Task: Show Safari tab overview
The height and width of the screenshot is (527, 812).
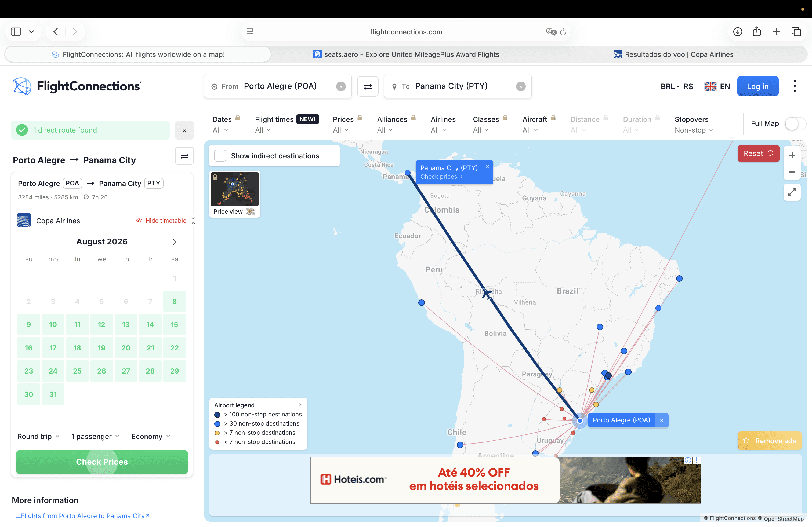Action: pos(796,32)
